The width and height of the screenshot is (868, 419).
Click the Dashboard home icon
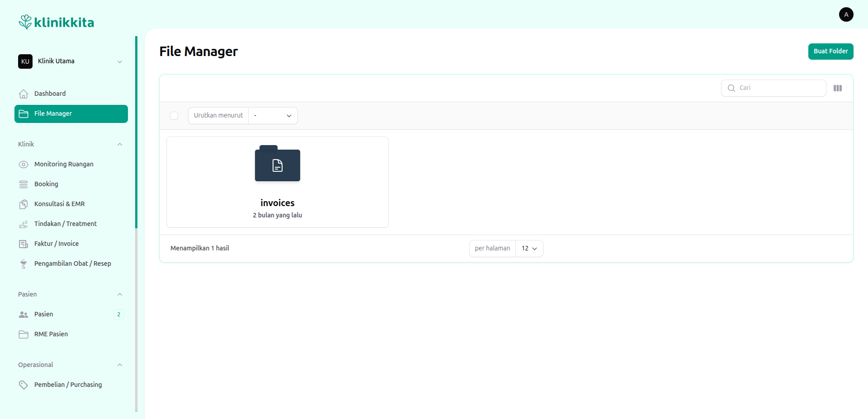[24, 94]
